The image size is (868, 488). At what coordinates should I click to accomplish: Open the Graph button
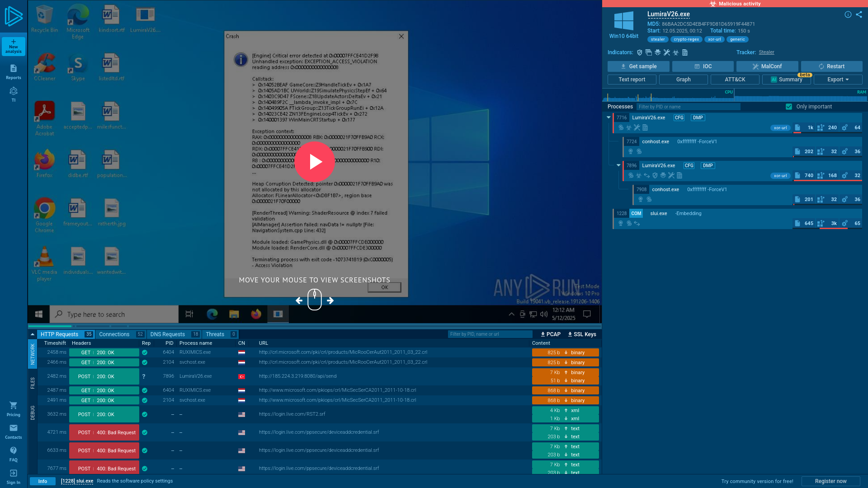(684, 80)
